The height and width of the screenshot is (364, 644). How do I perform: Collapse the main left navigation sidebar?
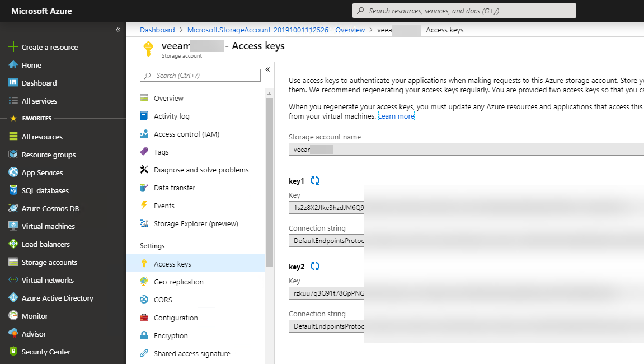coord(118,30)
